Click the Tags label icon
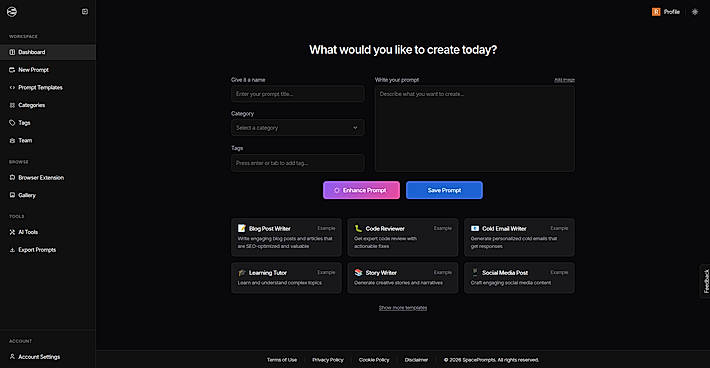The height and width of the screenshot is (368, 710). (x=12, y=123)
